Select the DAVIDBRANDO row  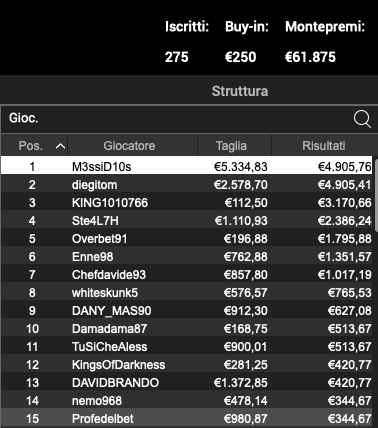point(186,382)
